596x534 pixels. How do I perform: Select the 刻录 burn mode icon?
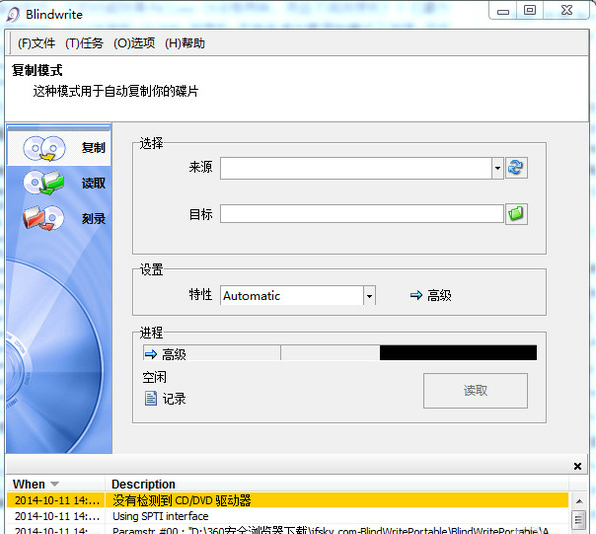point(44,218)
